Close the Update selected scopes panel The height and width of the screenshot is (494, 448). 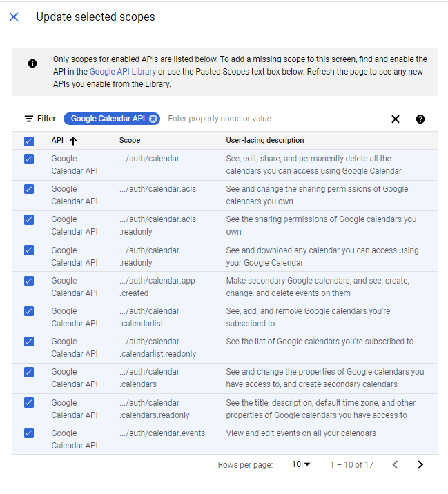(x=14, y=17)
